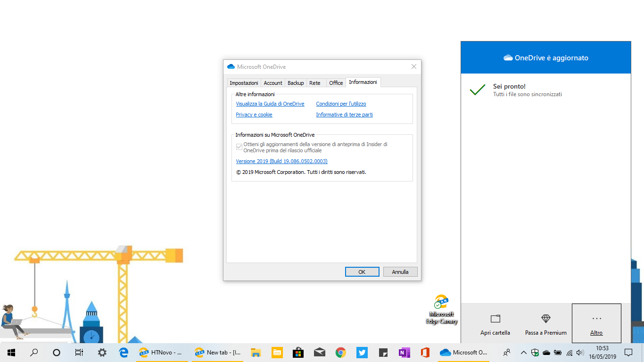
Task: Open the Action Center notifications icon
Action: tap(628, 352)
